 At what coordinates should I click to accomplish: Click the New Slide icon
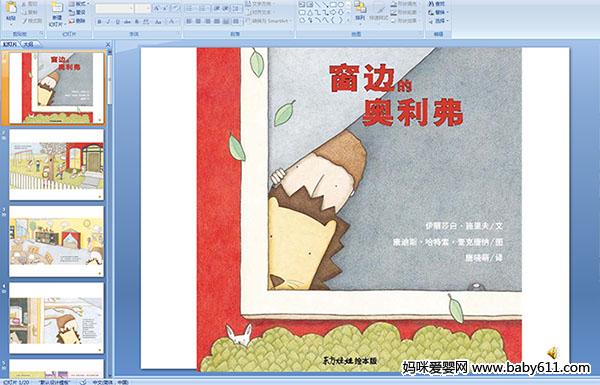57,9
